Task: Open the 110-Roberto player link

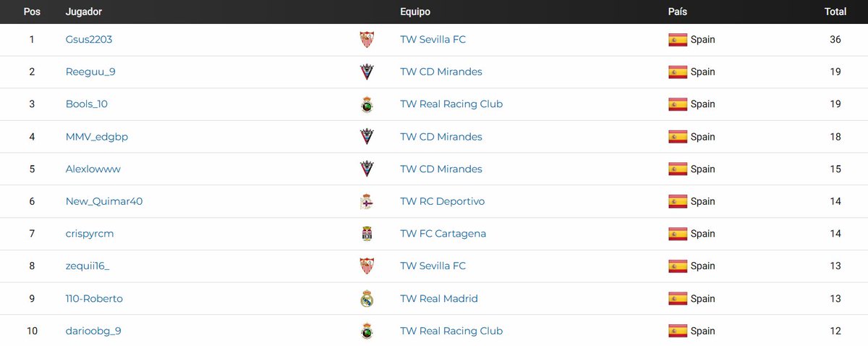Action: (94, 298)
